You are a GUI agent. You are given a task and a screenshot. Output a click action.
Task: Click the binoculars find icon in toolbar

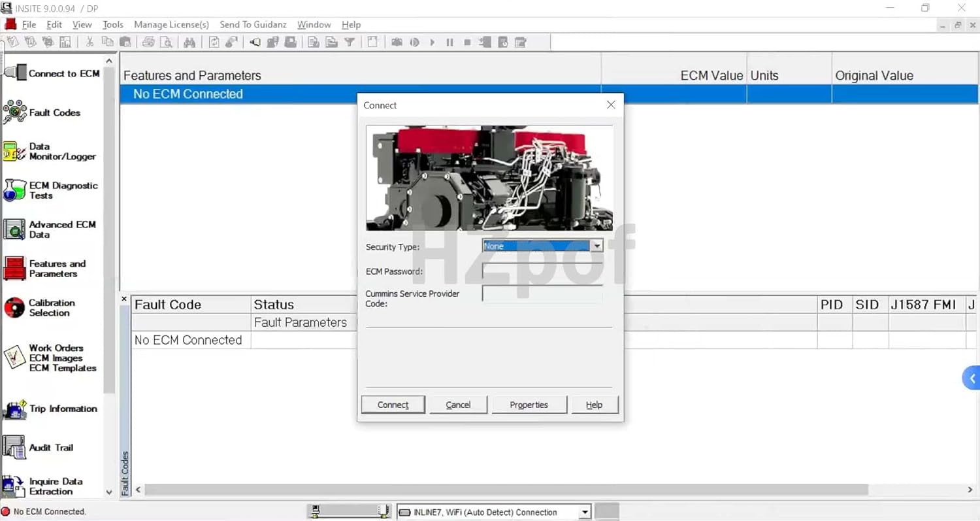click(189, 42)
